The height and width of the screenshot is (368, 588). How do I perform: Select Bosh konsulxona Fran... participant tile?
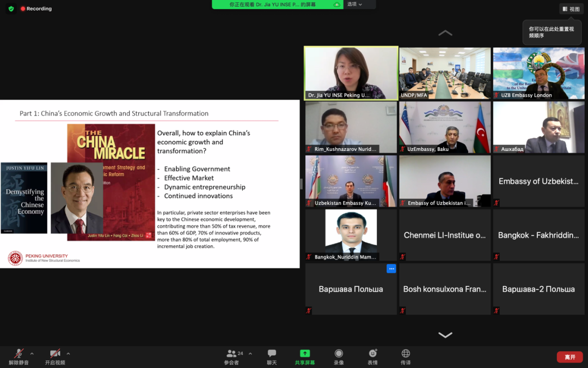click(445, 289)
